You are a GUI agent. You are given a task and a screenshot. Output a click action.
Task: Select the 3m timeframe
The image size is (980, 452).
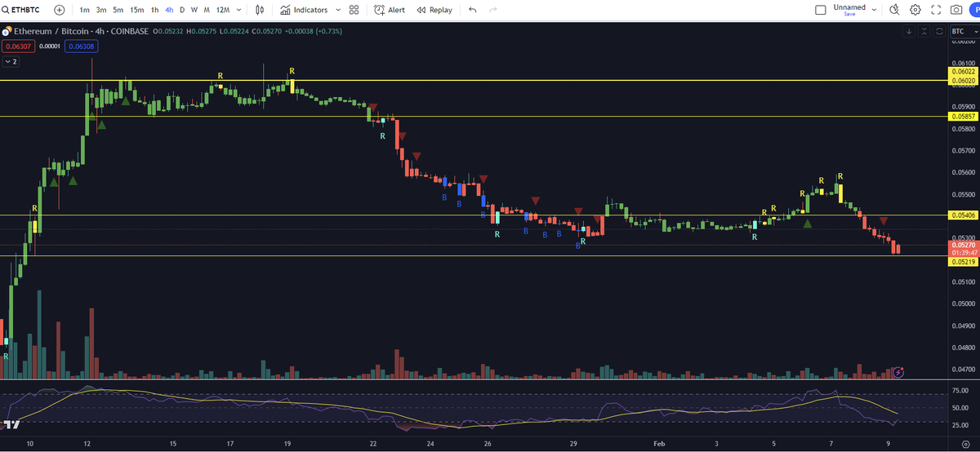101,10
